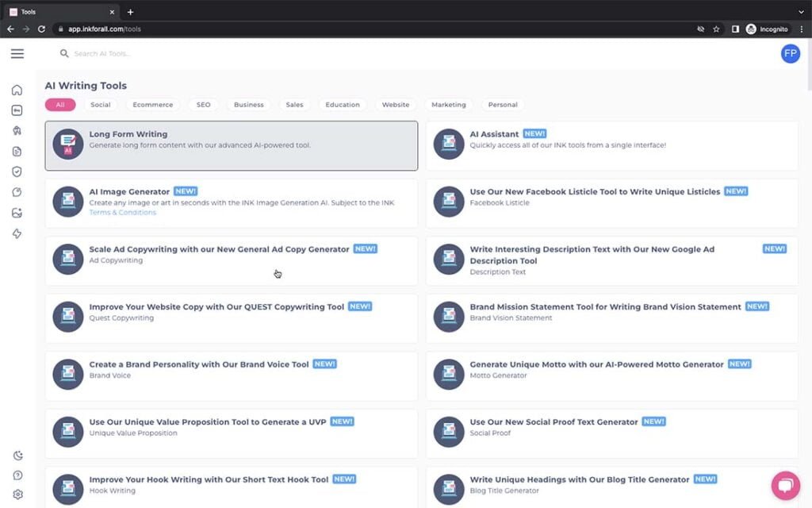The width and height of the screenshot is (812, 508).
Task: Click the Motto Generator tool icon
Action: [x=449, y=375]
